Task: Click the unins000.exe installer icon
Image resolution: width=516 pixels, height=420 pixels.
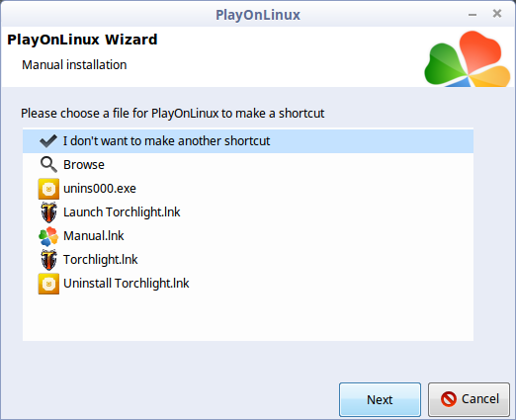Action: pyautogui.click(x=48, y=189)
